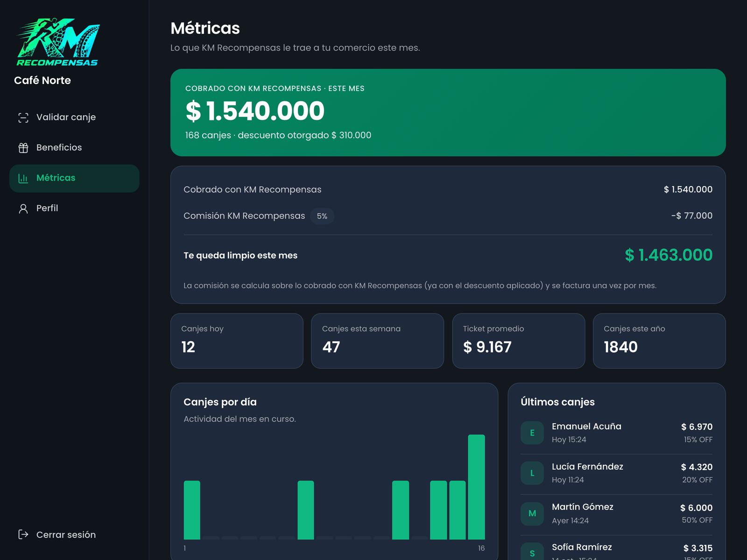Viewport: 747px width, 560px height.
Task: Click the day 1 bar in chart
Action: (192, 510)
